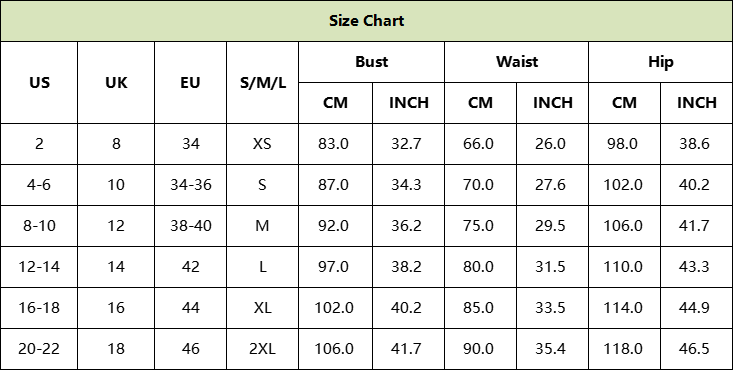Click the Size Chart title header
The image size is (734, 371).
pyautogui.click(x=367, y=21)
